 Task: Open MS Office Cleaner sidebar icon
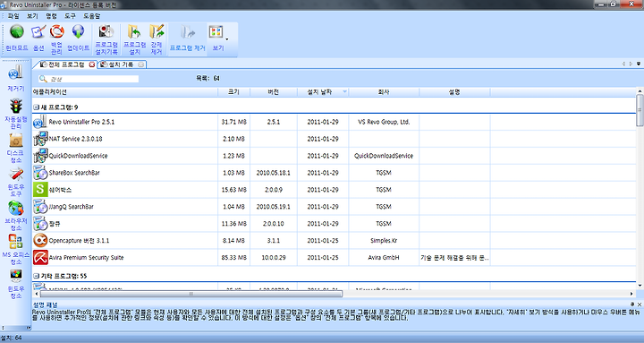(16, 242)
